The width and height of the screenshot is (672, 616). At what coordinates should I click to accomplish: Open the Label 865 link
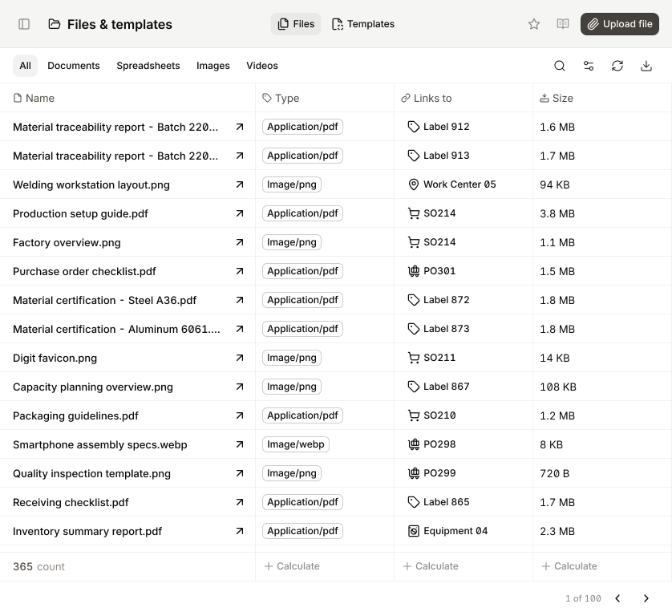click(439, 502)
